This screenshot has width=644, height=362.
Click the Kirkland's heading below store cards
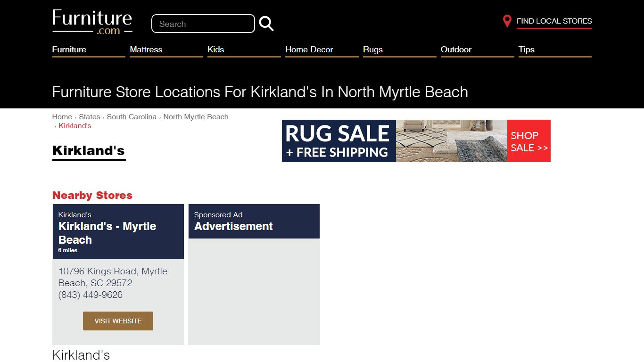(x=81, y=355)
